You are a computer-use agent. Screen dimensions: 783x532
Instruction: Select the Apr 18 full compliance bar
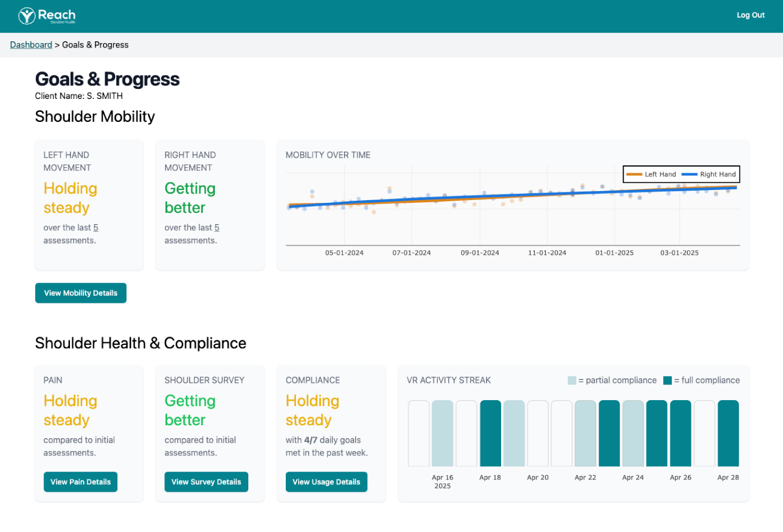coord(490,433)
